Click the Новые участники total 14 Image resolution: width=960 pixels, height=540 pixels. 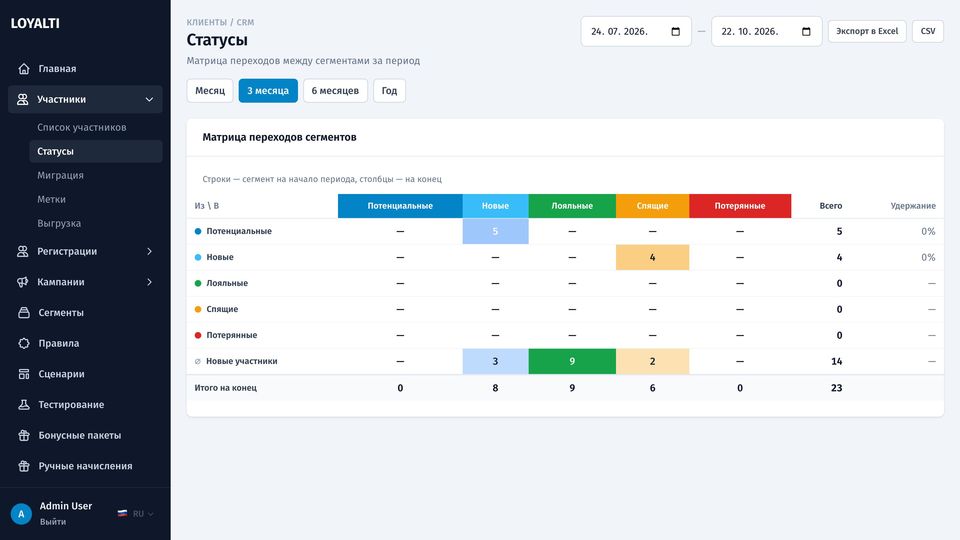(x=836, y=361)
